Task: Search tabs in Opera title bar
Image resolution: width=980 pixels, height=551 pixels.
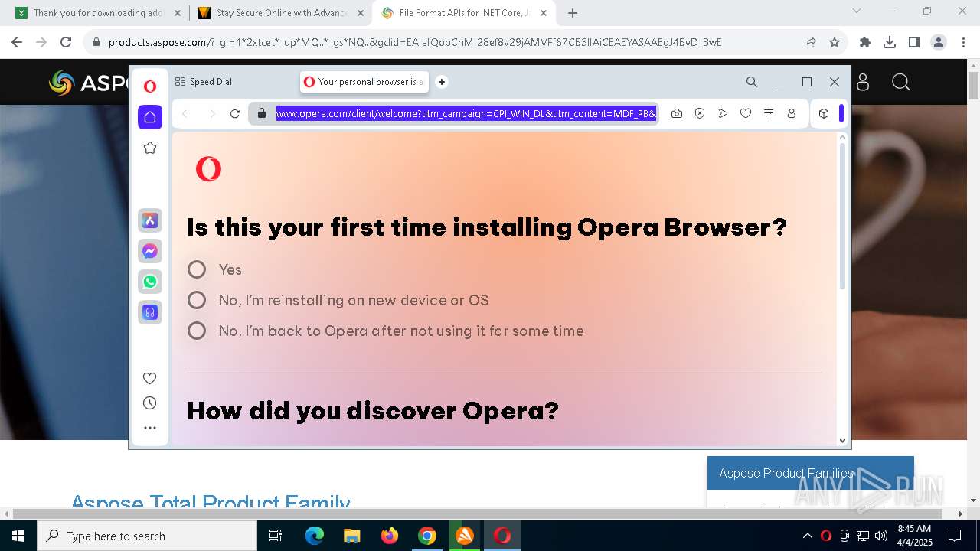Action: 752,82
